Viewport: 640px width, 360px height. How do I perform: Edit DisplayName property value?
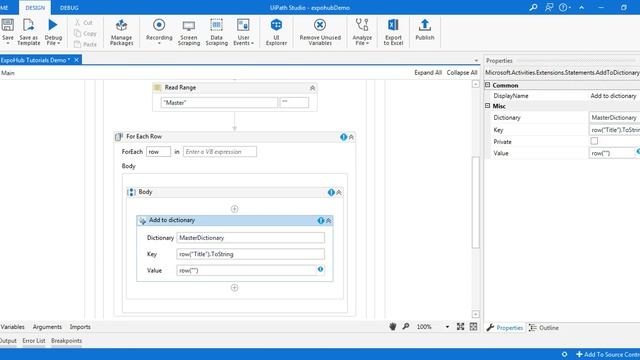614,96
